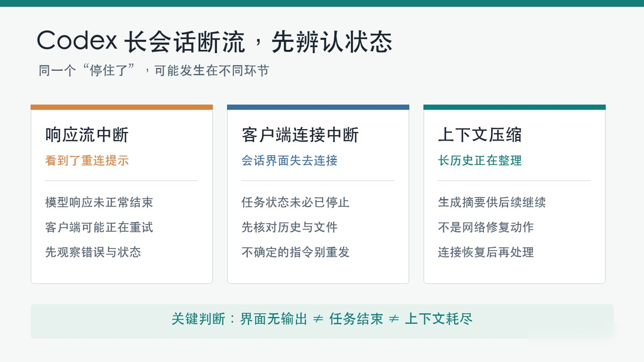Image resolution: width=644 pixels, height=362 pixels.
Task: Click the line '任务状态未必已停止'
Action: tap(296, 202)
